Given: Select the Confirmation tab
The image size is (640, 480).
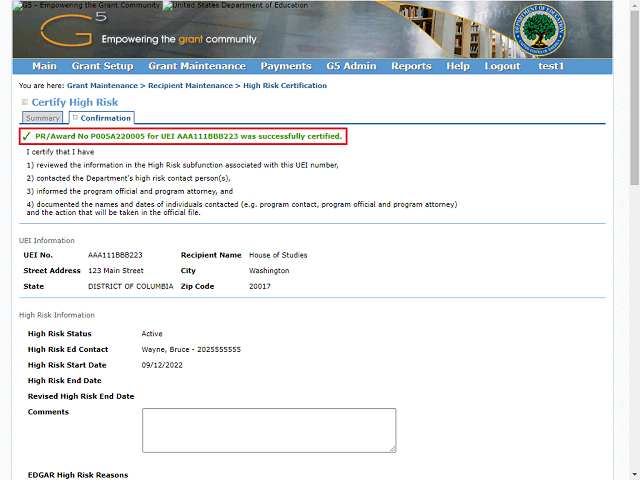Looking at the screenshot, I should click(x=104, y=118).
